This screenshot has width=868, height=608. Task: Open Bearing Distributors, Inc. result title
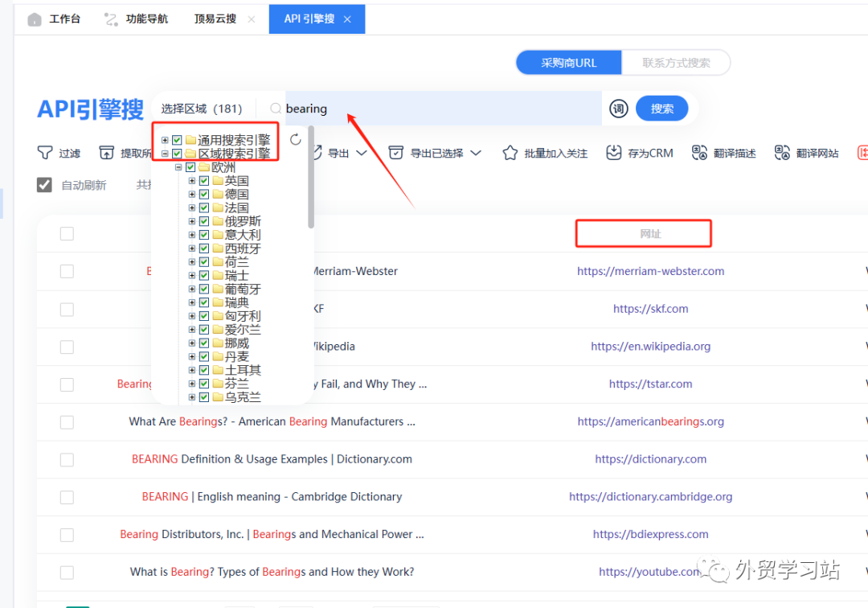pyautogui.click(x=272, y=535)
